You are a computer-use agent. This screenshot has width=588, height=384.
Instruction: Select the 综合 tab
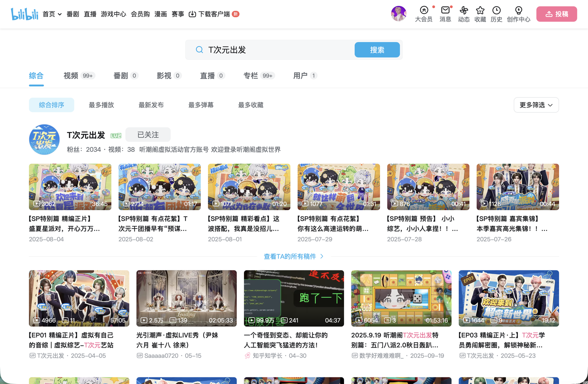(x=36, y=76)
